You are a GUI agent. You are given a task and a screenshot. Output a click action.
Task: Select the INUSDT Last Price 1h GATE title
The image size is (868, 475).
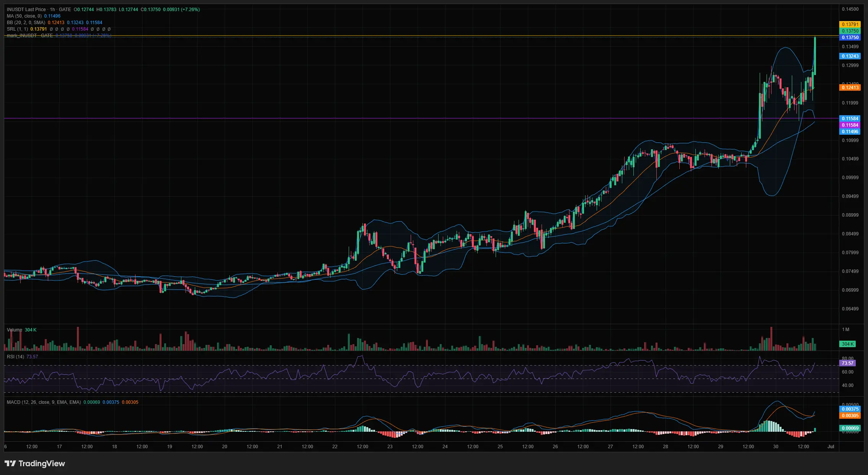[x=39, y=10]
